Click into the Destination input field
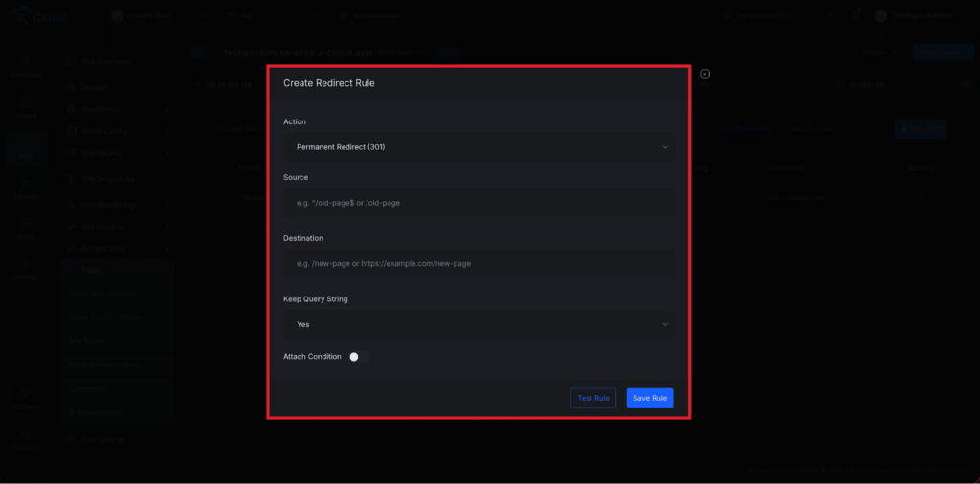 [x=479, y=263]
